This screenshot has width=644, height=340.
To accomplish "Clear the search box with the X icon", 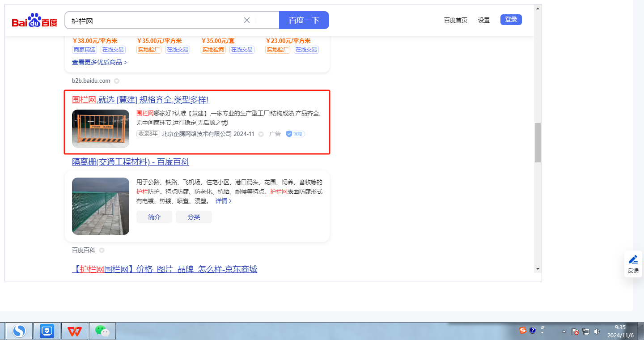I will tap(247, 20).
